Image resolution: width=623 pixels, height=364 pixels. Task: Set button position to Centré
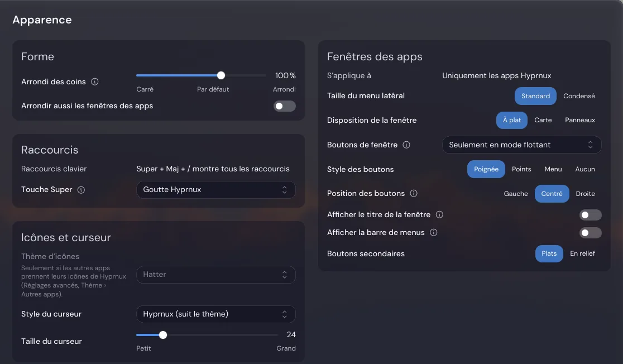(552, 194)
